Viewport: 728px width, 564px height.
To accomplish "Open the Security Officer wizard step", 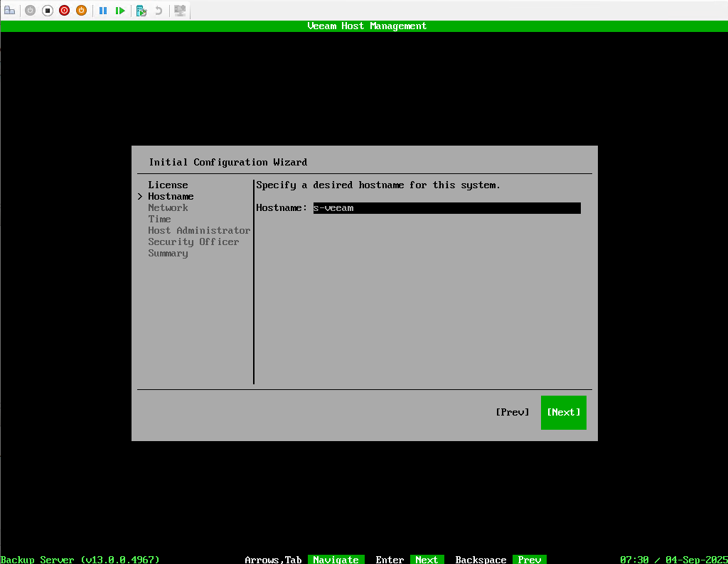I will tap(193, 242).
